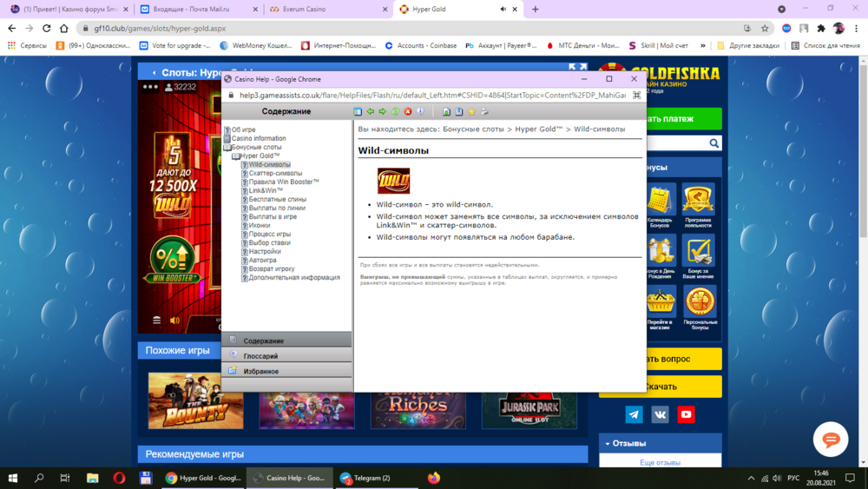This screenshot has height=489, width=868.
Task: Click the help toolbar page icon with green arrow
Action: tap(446, 112)
